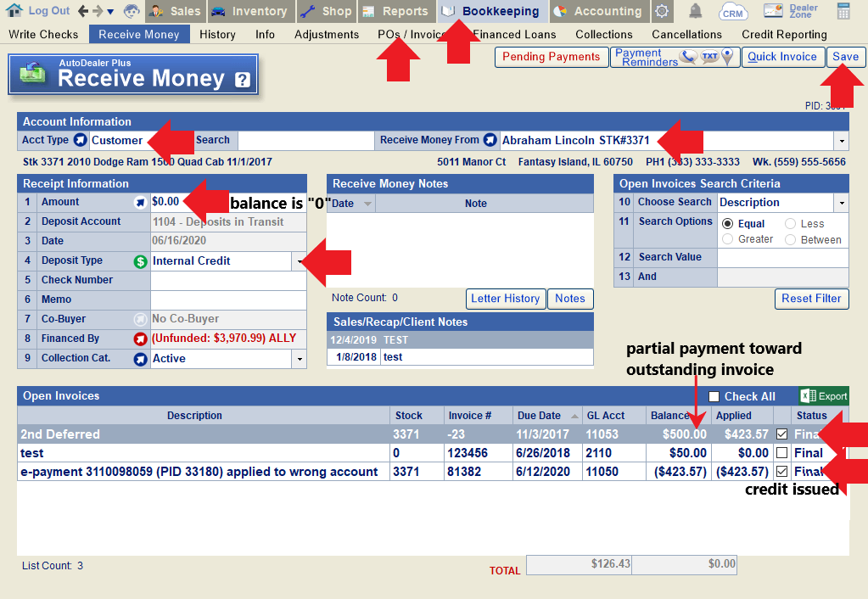Expand the Receive Money From dropdown arrow

[x=842, y=141]
